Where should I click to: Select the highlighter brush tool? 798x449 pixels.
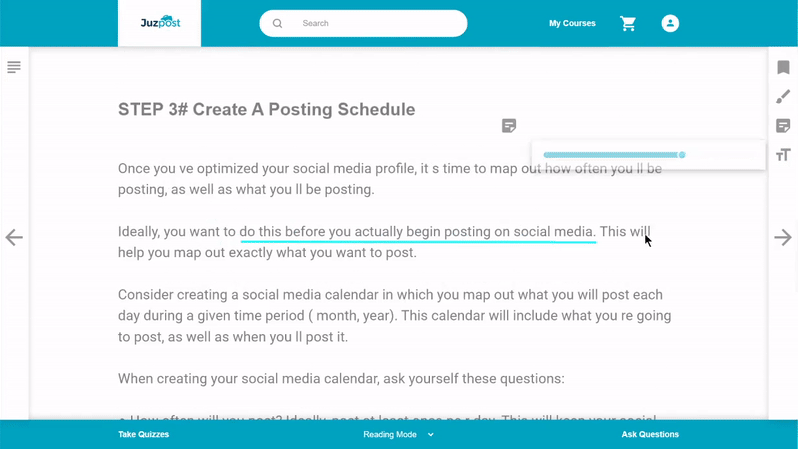coord(783,96)
